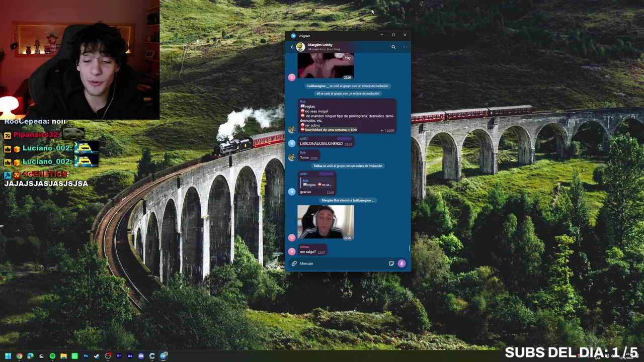Maximize the Unigram window

(x=393, y=35)
